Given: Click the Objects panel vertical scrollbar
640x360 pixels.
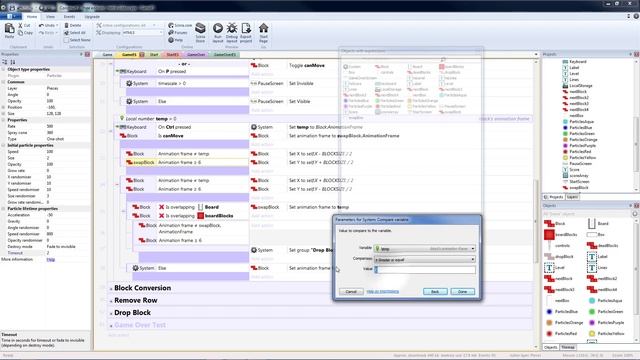Looking at the screenshot, I should pos(637,278).
